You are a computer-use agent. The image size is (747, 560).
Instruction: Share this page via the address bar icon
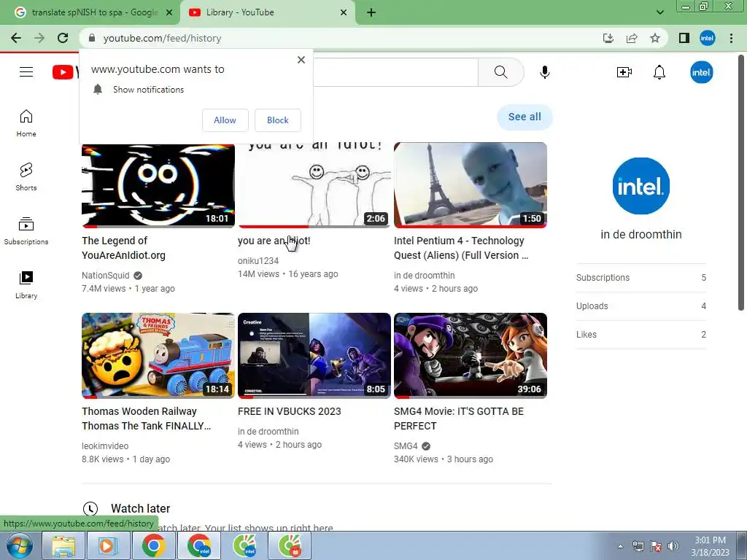pyautogui.click(x=632, y=38)
